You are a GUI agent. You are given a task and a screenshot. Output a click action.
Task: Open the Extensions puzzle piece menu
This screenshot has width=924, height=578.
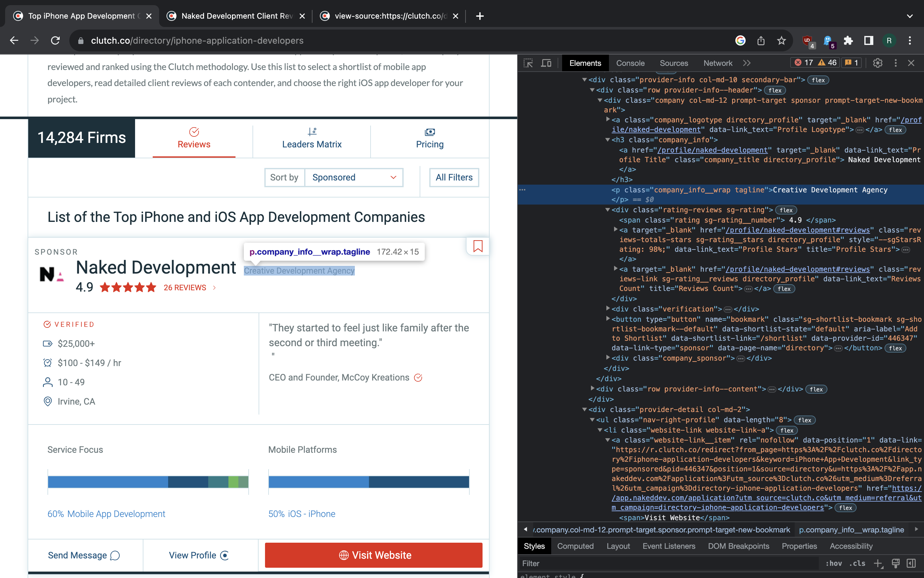click(x=848, y=40)
